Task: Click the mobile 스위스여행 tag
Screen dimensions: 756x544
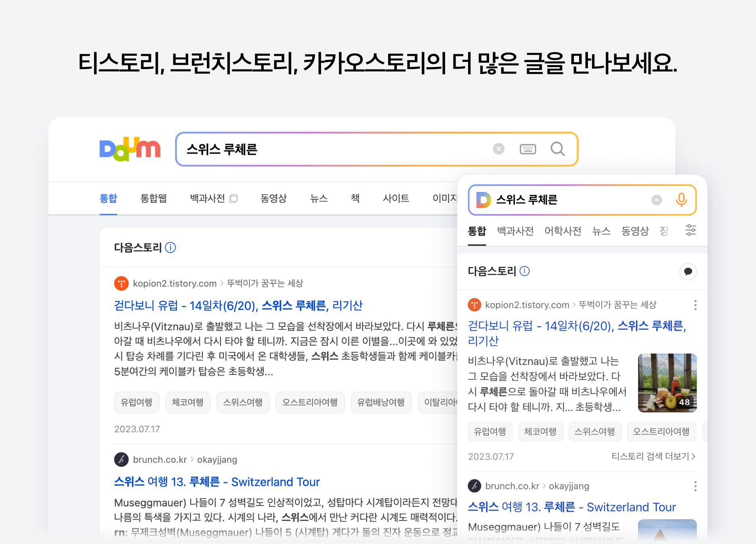Action: coord(595,432)
